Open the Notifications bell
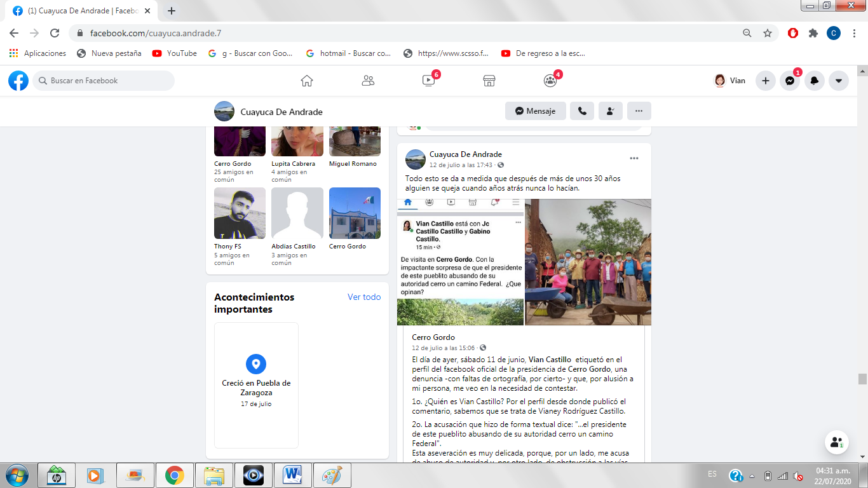Screen dimensions: 868x488 click(814, 81)
